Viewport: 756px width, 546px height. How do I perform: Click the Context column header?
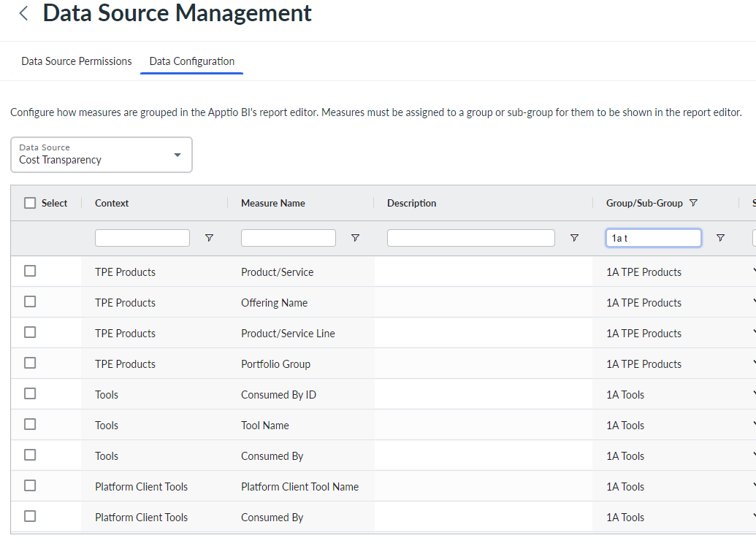pyautogui.click(x=112, y=203)
